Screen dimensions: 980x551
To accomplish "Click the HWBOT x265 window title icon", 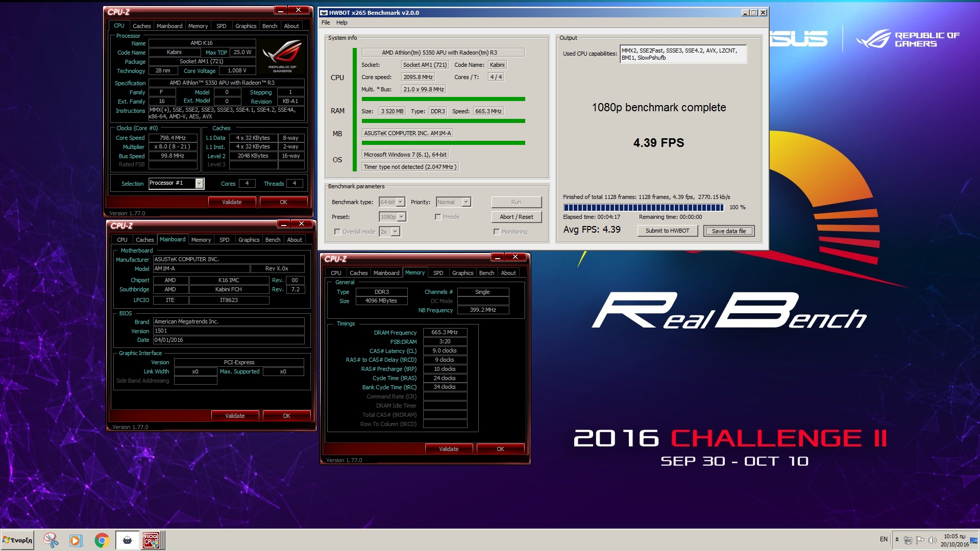I will (324, 13).
